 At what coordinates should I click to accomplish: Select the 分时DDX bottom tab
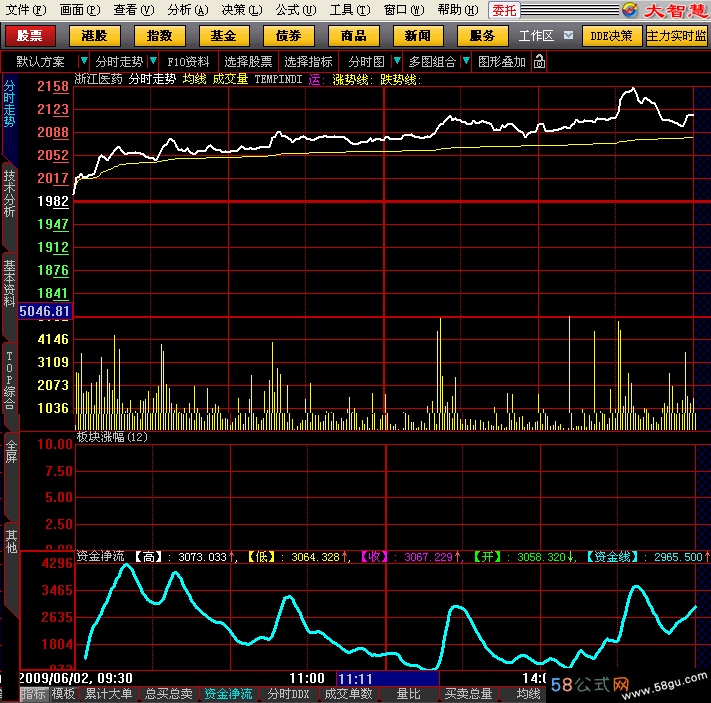288,694
